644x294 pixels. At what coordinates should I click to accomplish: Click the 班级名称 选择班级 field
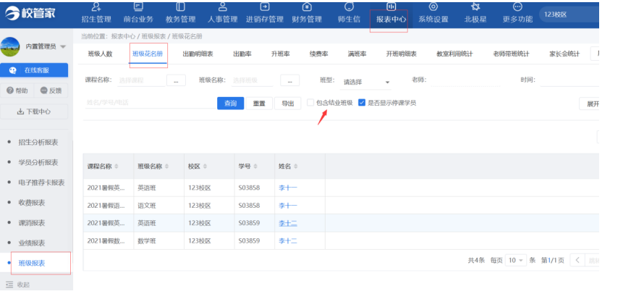click(x=253, y=80)
